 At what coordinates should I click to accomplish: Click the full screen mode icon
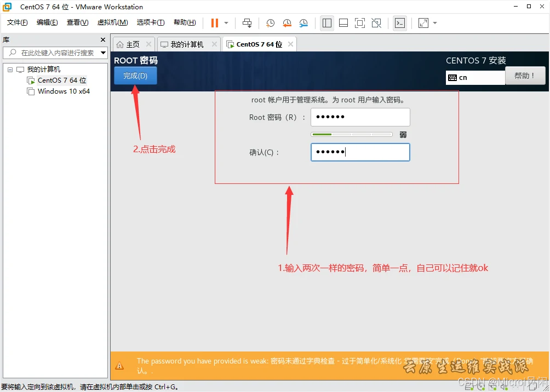(360, 23)
